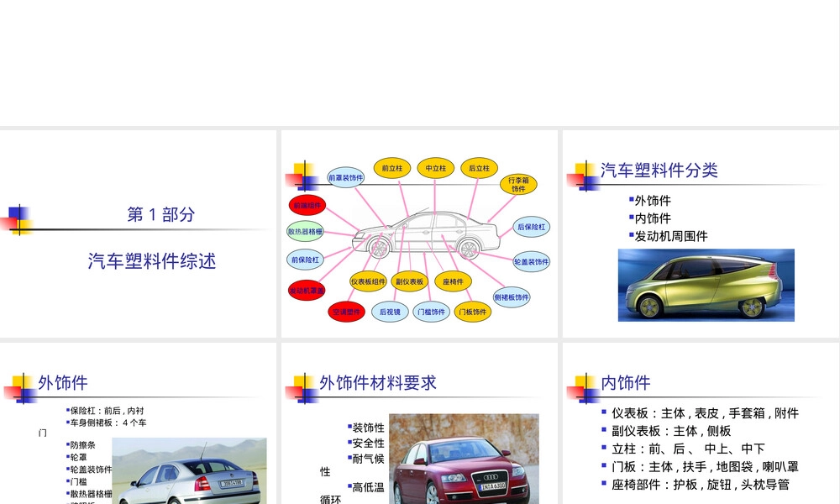Click the 副仪表板：主体，侧板 line

(666, 431)
